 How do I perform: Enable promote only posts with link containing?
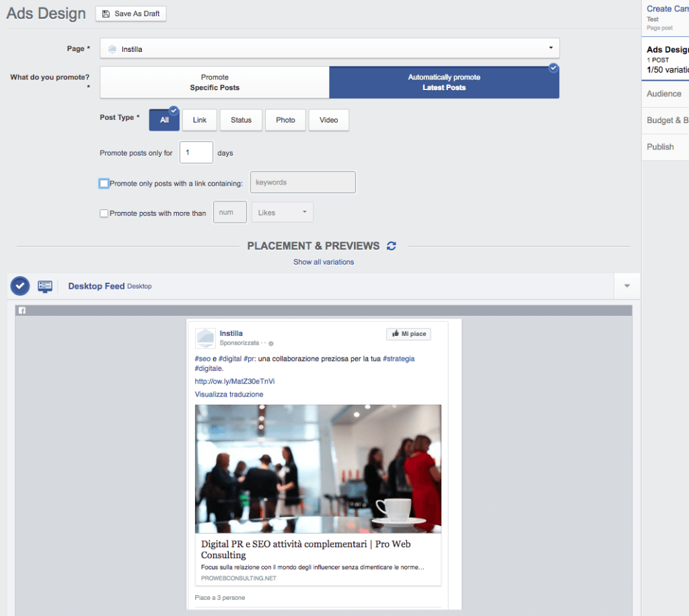click(104, 183)
